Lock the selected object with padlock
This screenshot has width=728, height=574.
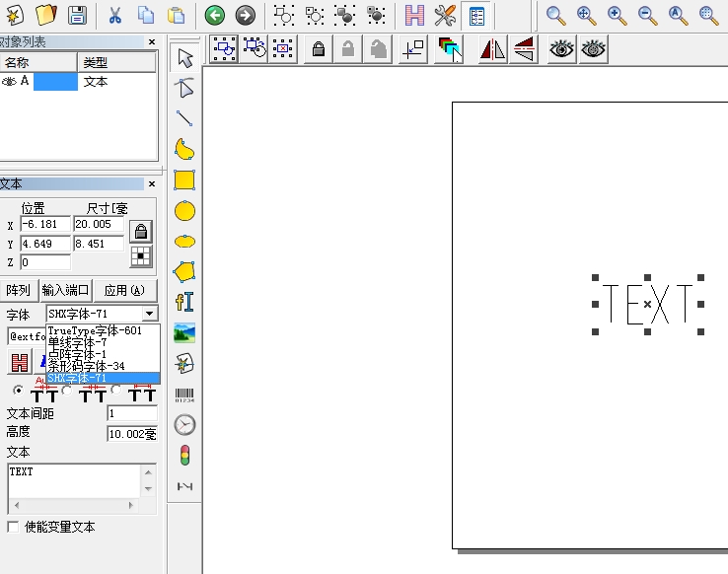point(319,48)
